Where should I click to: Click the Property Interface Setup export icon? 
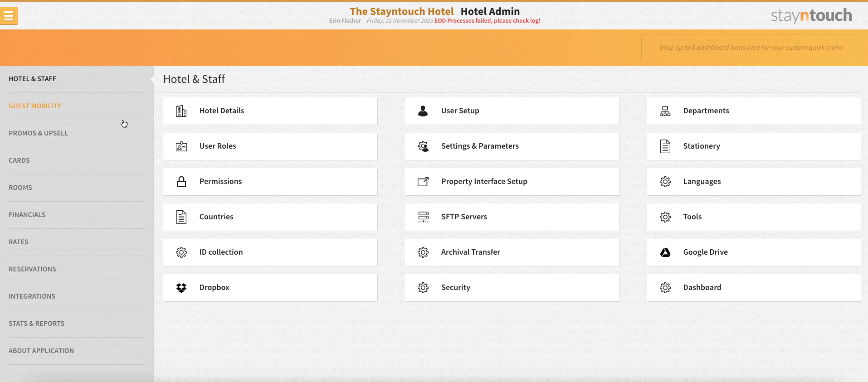click(423, 182)
